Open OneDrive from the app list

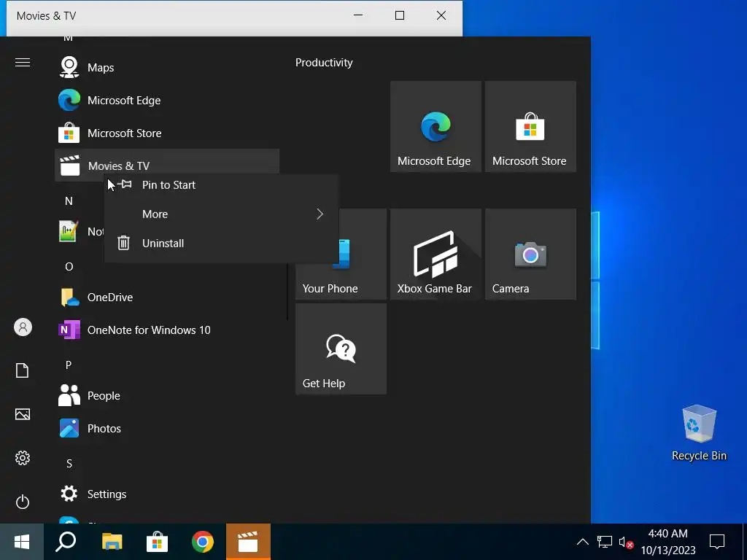coord(167,297)
